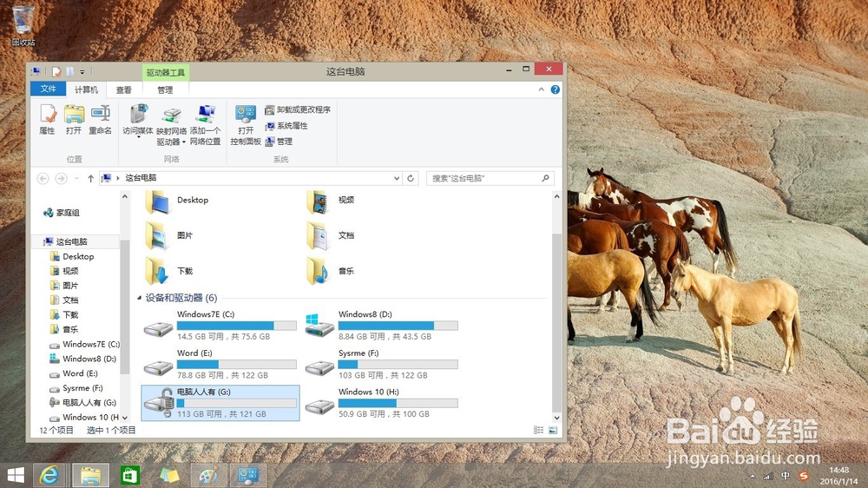This screenshot has width=868, height=488.
Task: Select Windows 10 (H:) drive in content pane
Action: coord(381,403)
